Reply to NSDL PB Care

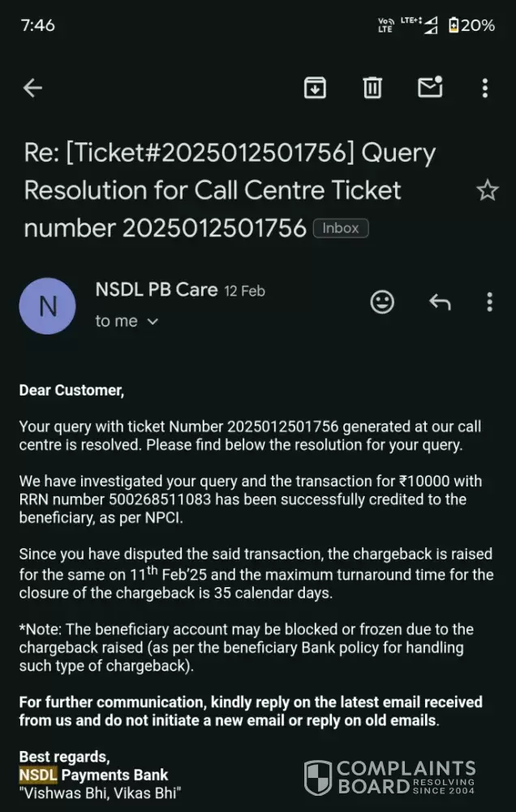point(440,302)
